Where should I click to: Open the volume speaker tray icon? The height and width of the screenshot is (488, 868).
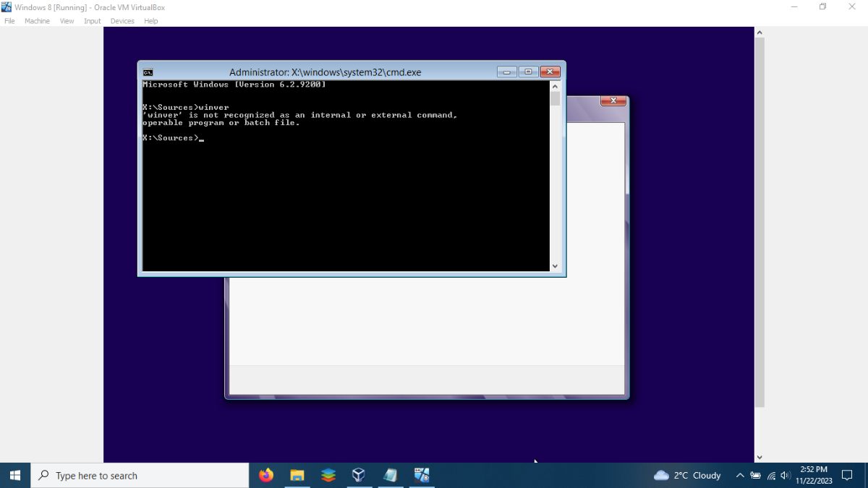tap(786, 475)
